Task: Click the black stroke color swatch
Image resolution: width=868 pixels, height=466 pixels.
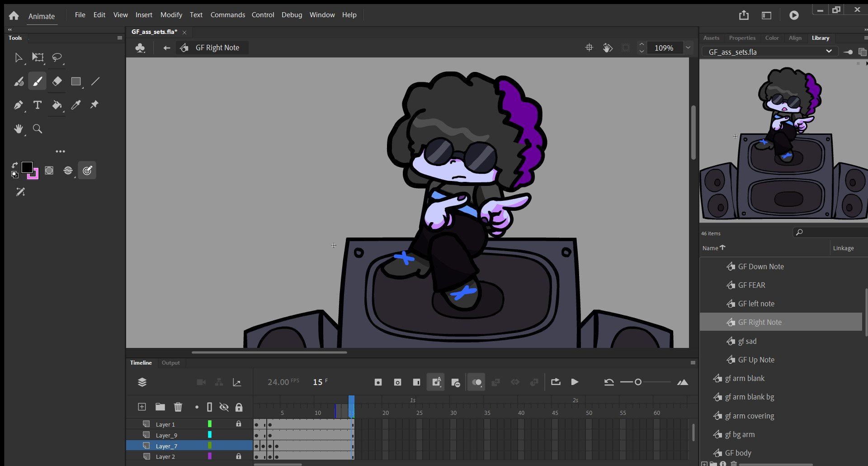Action: [x=27, y=167]
